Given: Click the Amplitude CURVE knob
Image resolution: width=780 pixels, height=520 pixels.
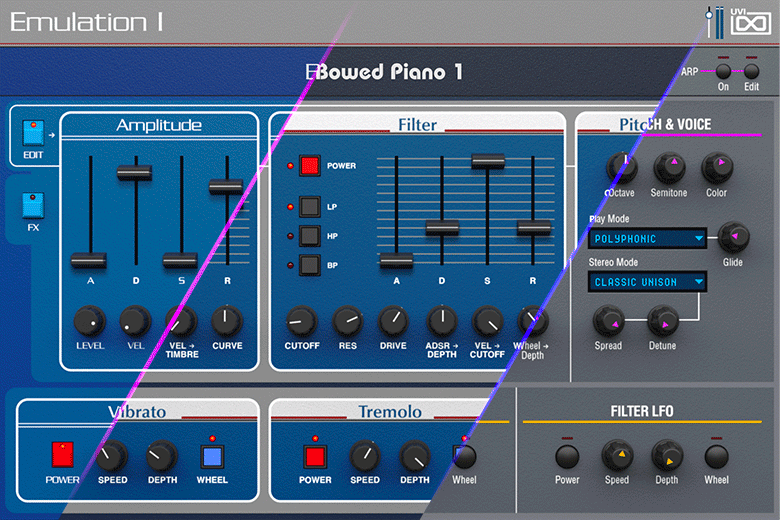Looking at the screenshot, I should (x=227, y=321).
